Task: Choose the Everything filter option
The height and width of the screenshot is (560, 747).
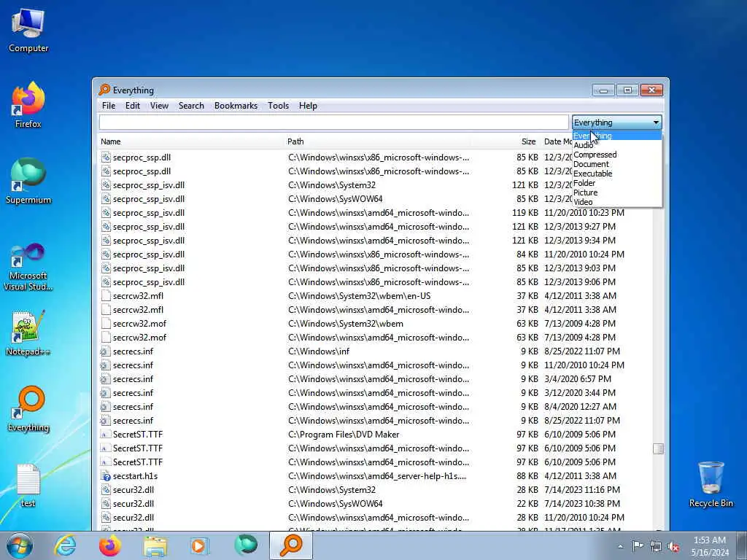Action: point(616,136)
